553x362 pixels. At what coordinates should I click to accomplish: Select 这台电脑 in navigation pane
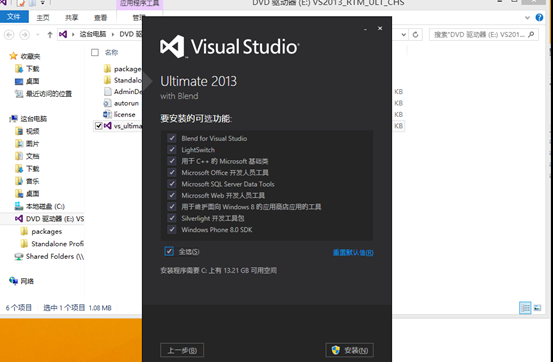click(x=34, y=119)
